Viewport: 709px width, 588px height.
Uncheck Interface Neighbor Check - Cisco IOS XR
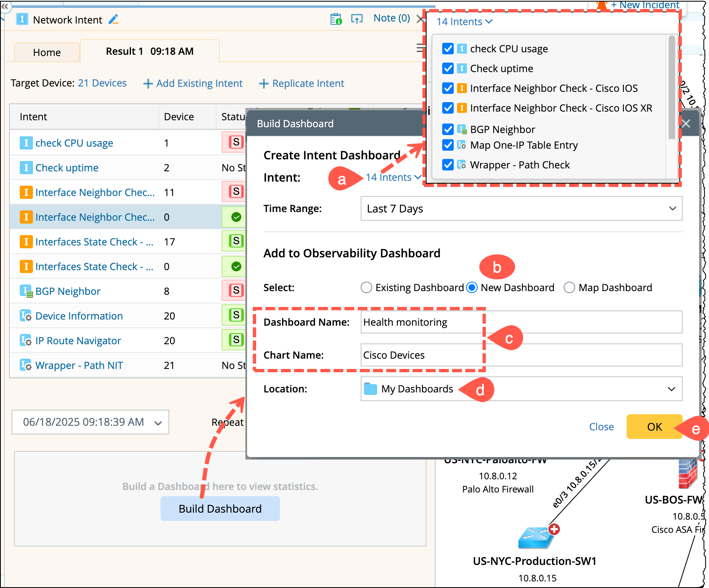448,108
